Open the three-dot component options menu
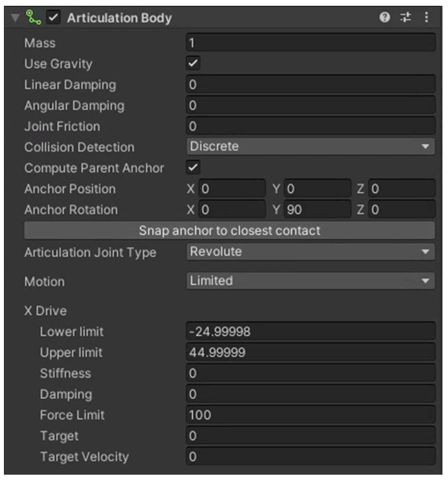 coord(426,17)
